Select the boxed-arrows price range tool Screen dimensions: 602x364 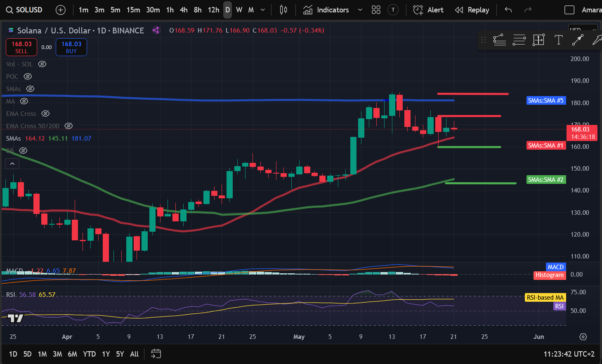pyautogui.click(x=539, y=40)
